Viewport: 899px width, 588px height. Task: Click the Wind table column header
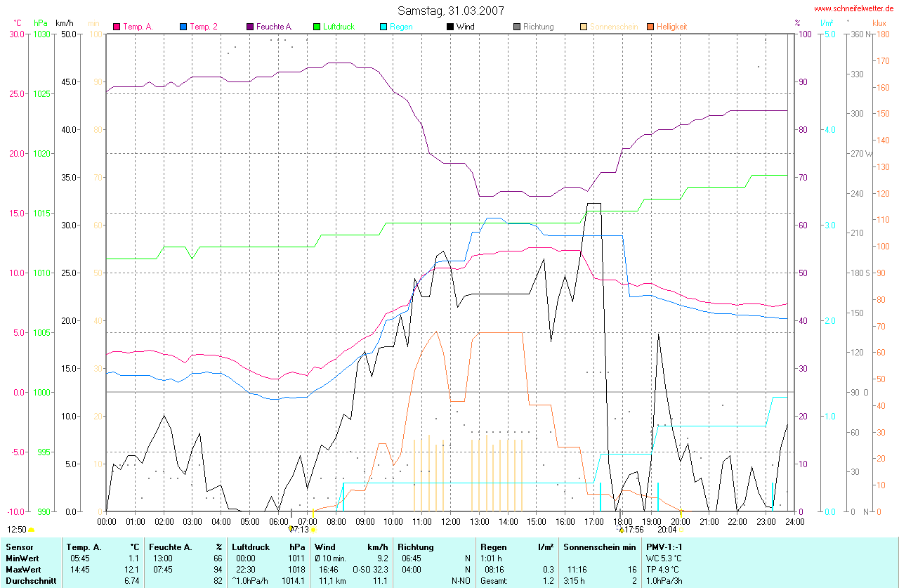coord(324,547)
